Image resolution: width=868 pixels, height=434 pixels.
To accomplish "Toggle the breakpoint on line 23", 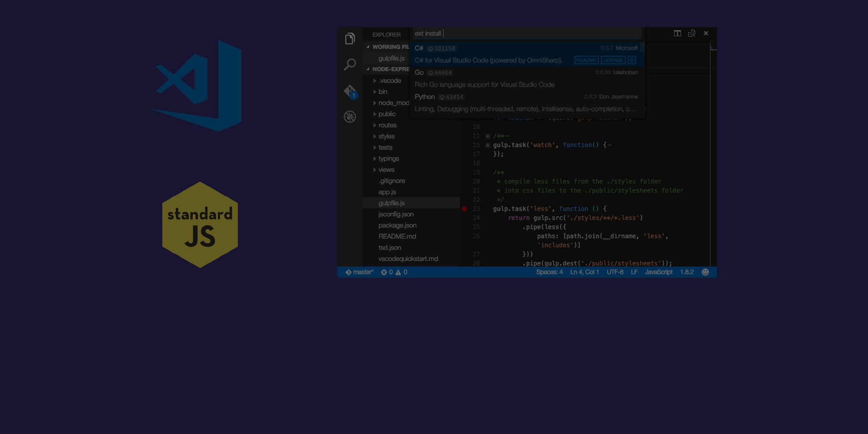I will tap(465, 209).
